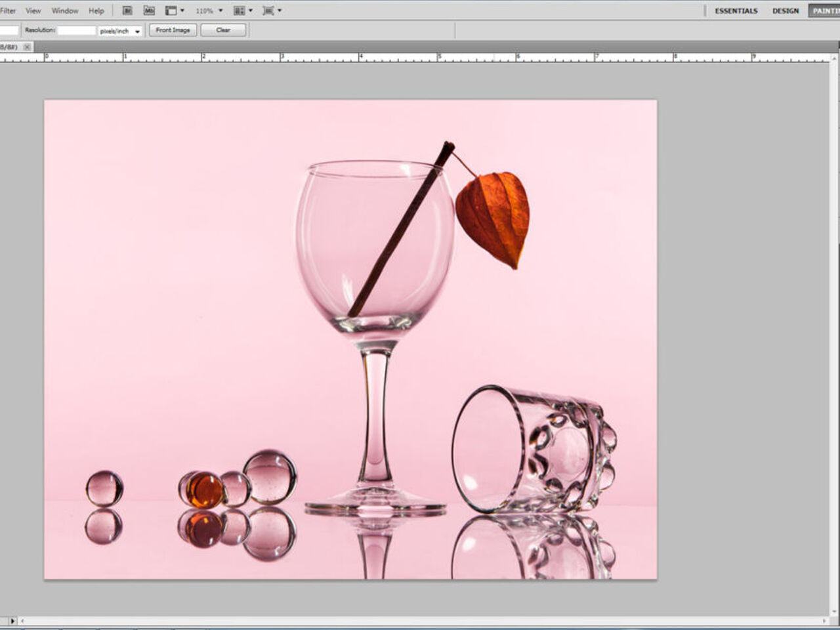Launch Bridge from the Br icon
Image resolution: width=840 pixels, height=630 pixels.
tap(127, 10)
